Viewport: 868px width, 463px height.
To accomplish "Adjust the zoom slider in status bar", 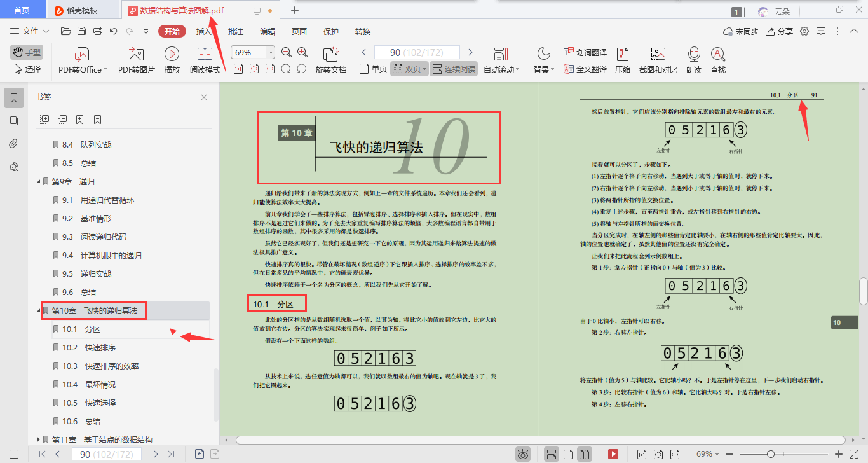I will tap(771, 454).
